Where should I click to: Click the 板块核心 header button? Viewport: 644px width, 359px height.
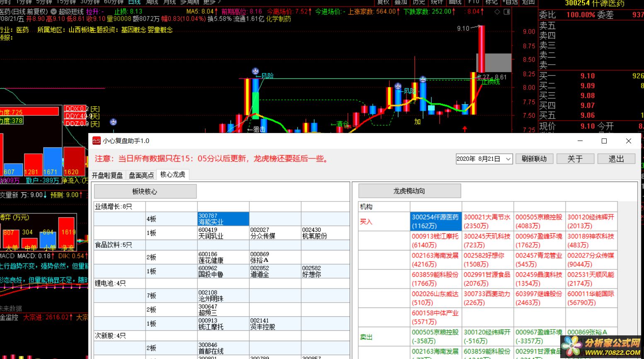coord(145,192)
